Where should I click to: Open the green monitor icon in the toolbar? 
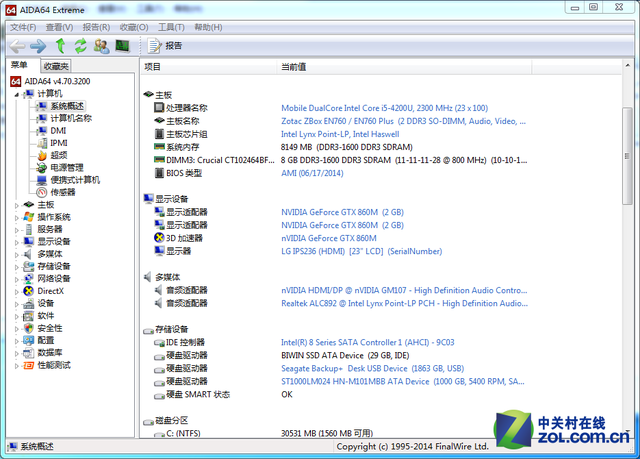[x=122, y=46]
